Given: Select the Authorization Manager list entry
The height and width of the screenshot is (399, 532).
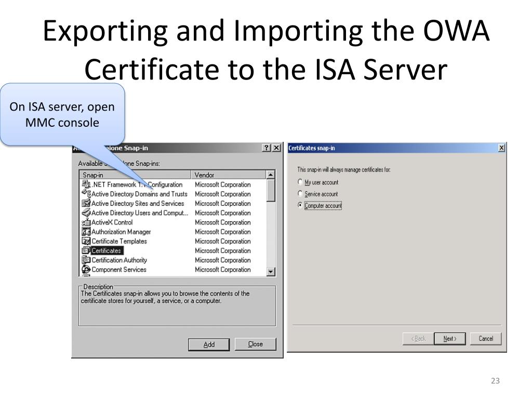Looking at the screenshot, I should pos(121,232).
